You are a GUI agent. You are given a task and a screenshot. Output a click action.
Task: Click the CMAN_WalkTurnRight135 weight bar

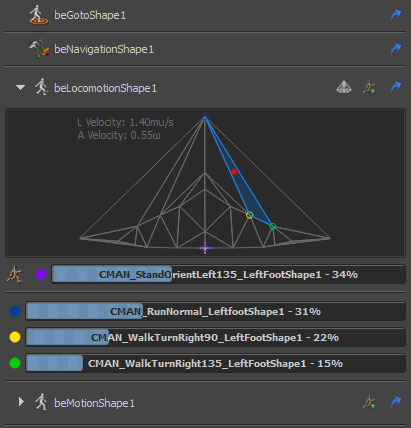216,363
